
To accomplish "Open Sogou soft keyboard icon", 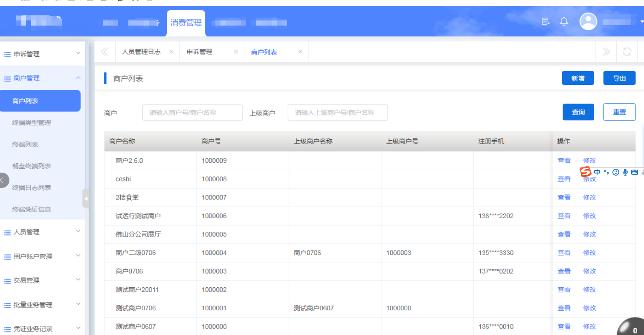I will click(x=635, y=172).
